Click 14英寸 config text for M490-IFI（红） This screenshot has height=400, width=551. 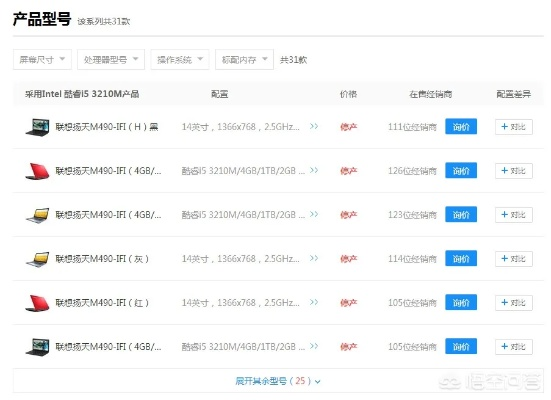pyautogui.click(x=241, y=303)
